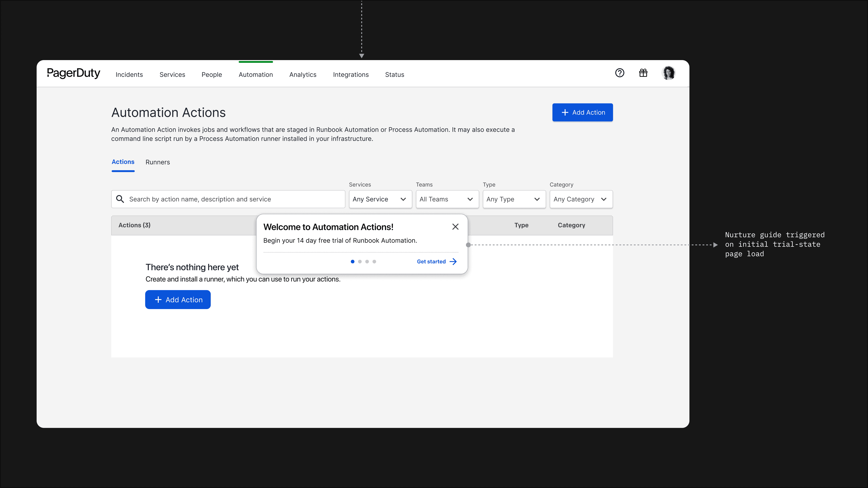Click the Get started link

(431, 261)
